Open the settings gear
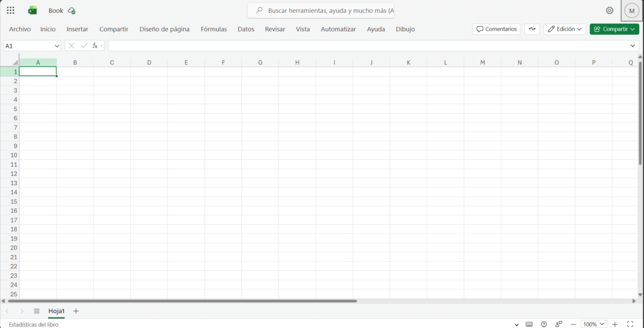Image resolution: width=644 pixels, height=328 pixels. tap(609, 10)
